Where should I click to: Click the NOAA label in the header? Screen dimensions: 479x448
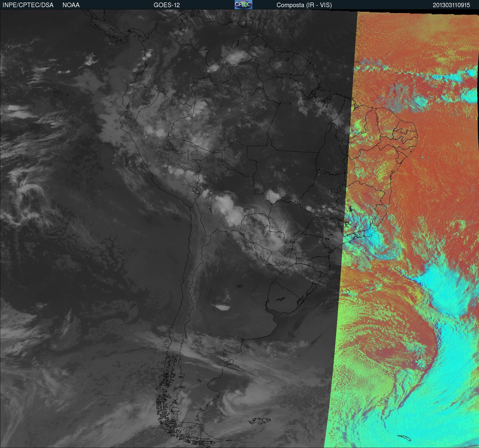(71, 5)
